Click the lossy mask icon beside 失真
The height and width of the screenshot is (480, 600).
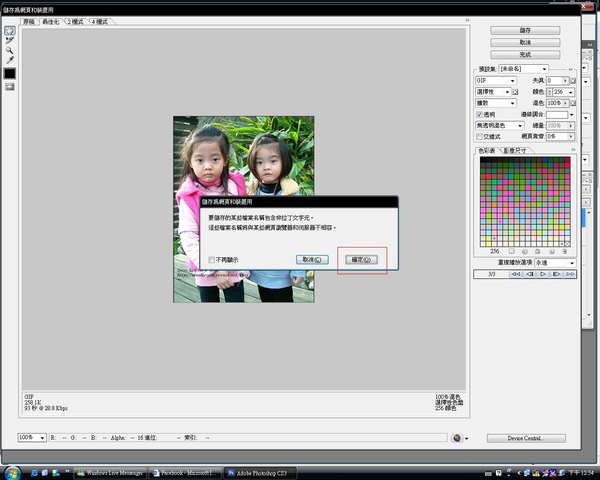click(573, 81)
